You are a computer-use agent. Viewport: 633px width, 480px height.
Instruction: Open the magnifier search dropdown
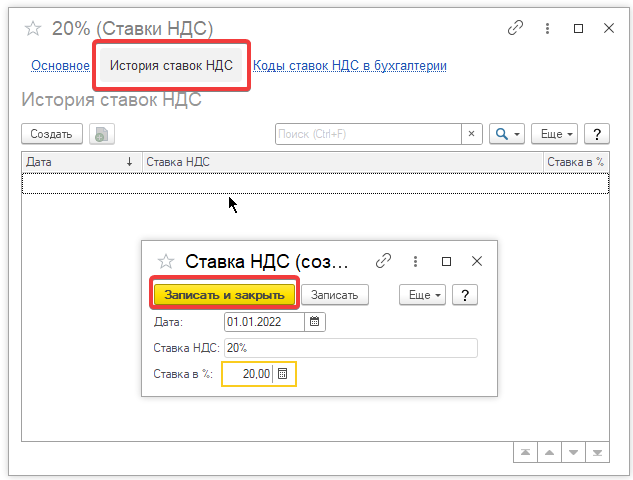(x=507, y=134)
